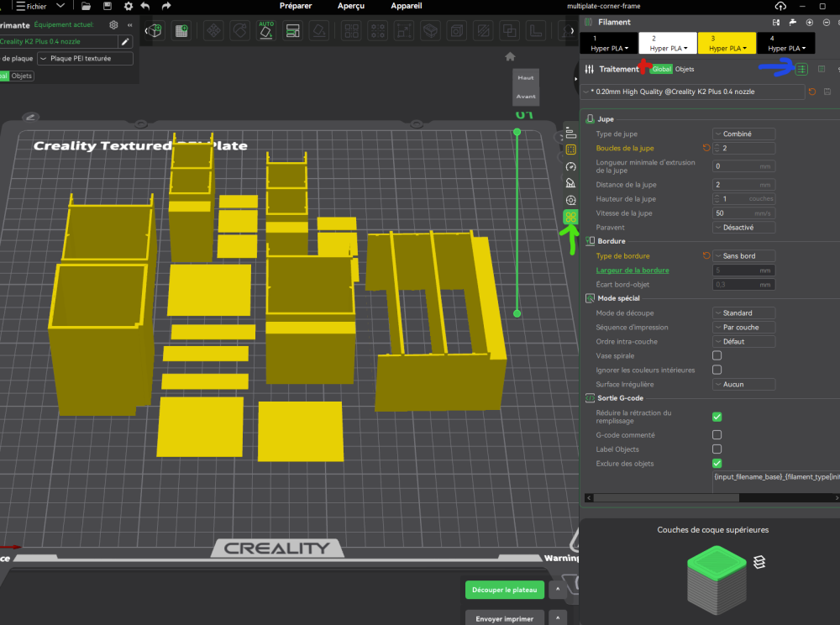This screenshot has width=840, height=625.
Task: Click the highlighted four-squares side tab icon
Action: (x=571, y=218)
